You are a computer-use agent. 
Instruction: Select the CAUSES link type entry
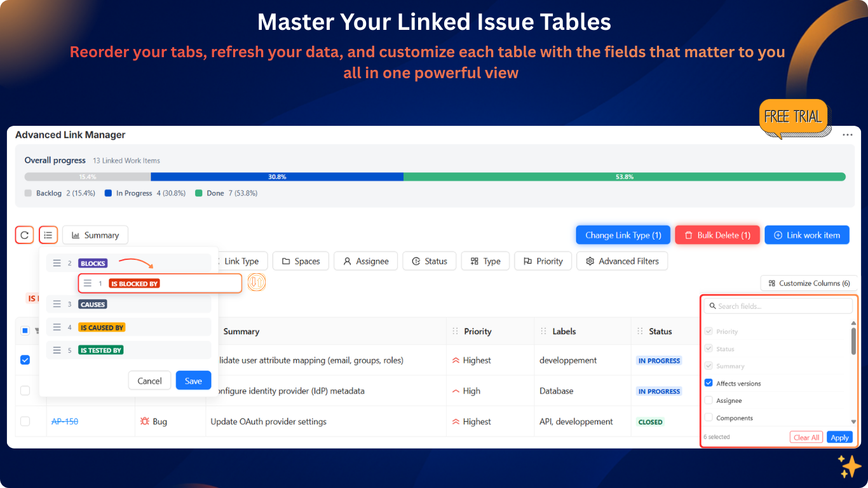point(93,304)
